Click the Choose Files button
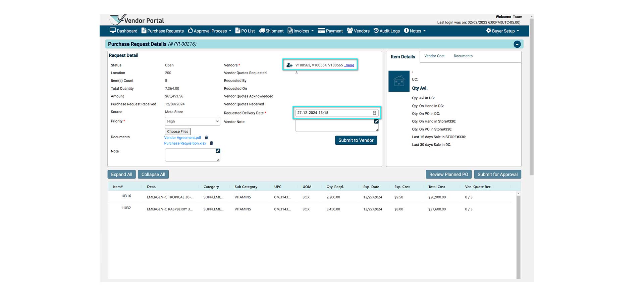644x292 pixels. click(177, 132)
